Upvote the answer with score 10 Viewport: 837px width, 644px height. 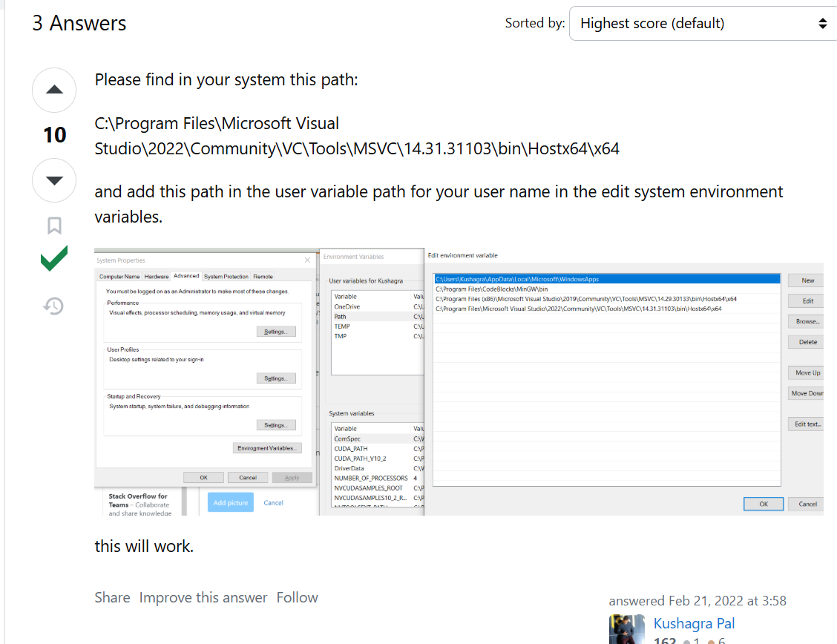click(x=54, y=90)
